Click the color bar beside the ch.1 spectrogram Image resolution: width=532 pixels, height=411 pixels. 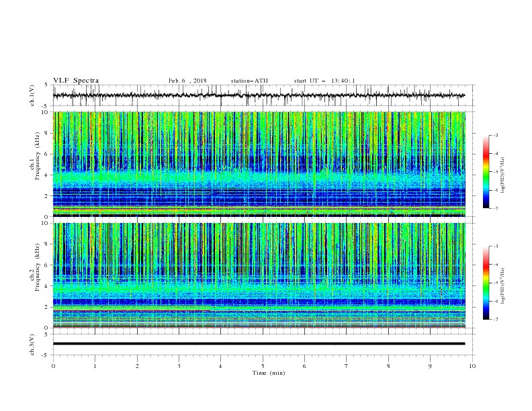(x=486, y=172)
